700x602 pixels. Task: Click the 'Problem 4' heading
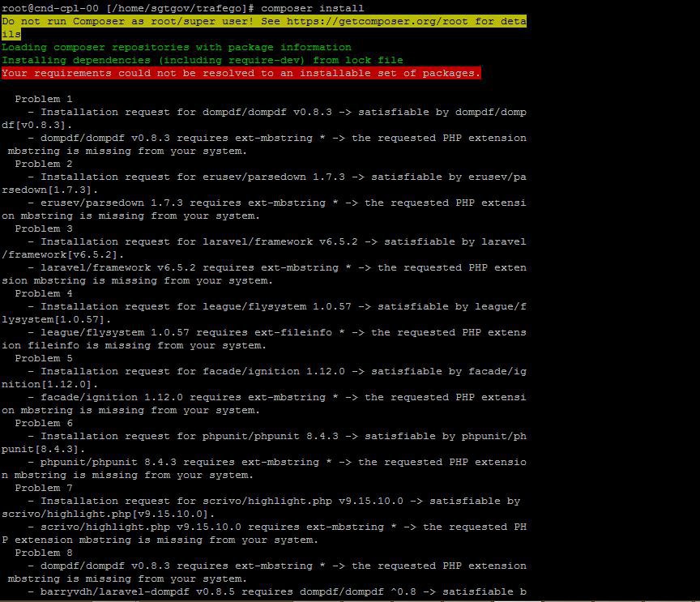coord(43,293)
